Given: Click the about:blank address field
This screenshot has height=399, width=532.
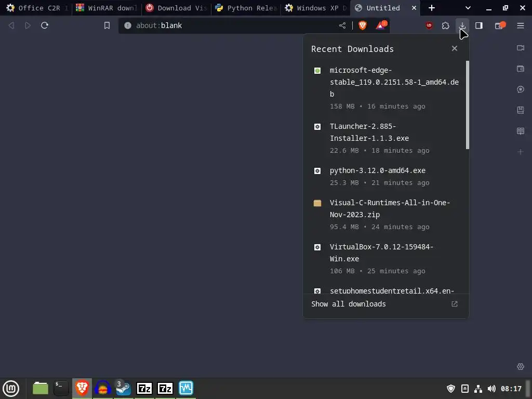Looking at the screenshot, I should click(234, 25).
